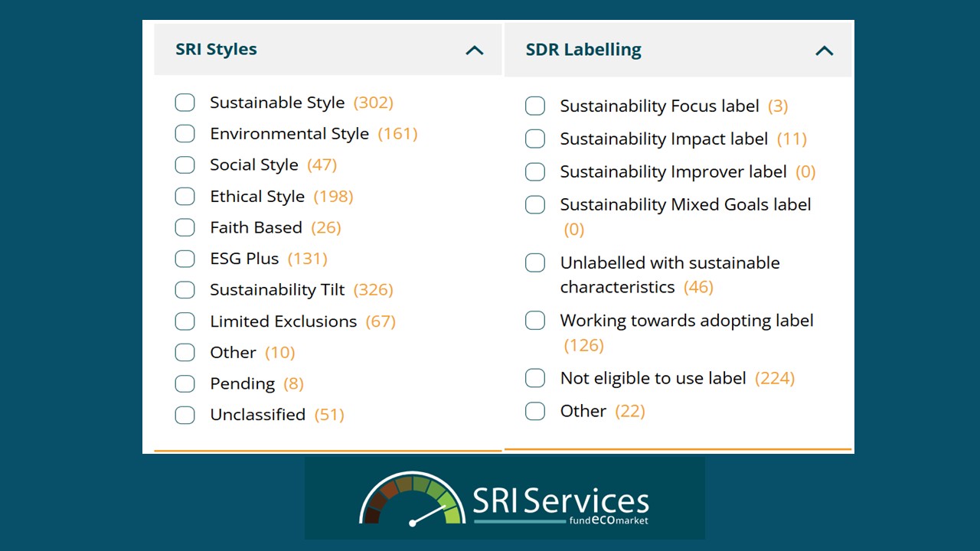This screenshot has width=980, height=551.
Task: Collapse the SRI Styles section chevron
Action: point(475,51)
